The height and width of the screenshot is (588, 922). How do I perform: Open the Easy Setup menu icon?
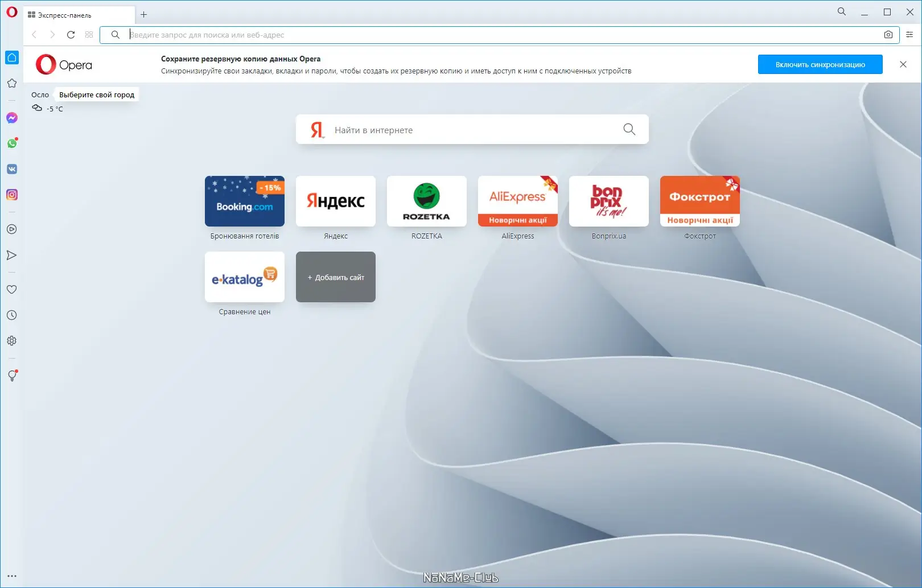pyautogui.click(x=909, y=35)
